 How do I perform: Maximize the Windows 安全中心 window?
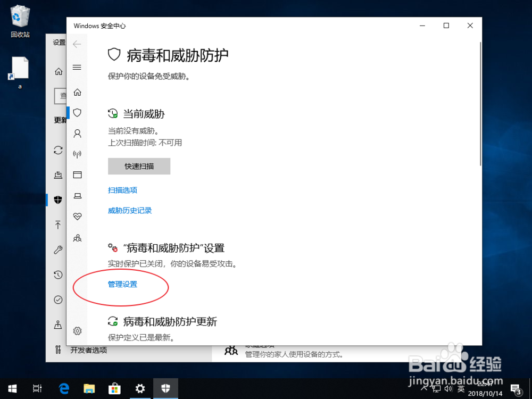click(446, 26)
